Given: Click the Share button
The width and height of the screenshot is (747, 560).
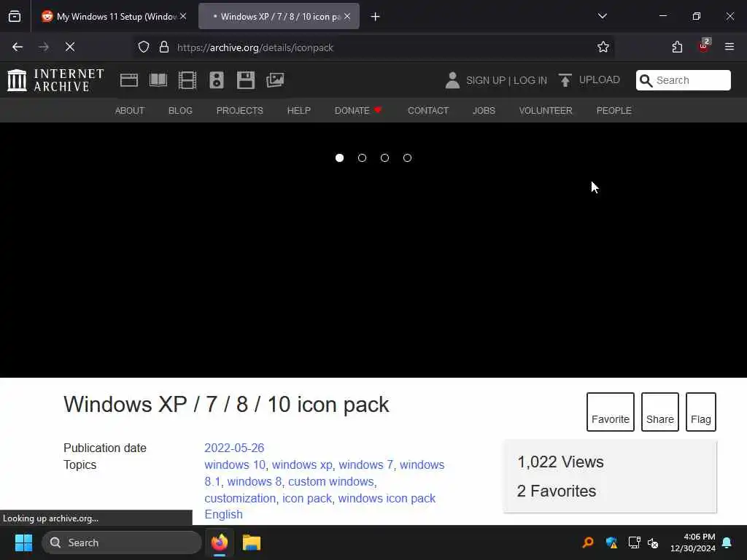Looking at the screenshot, I should point(659,412).
